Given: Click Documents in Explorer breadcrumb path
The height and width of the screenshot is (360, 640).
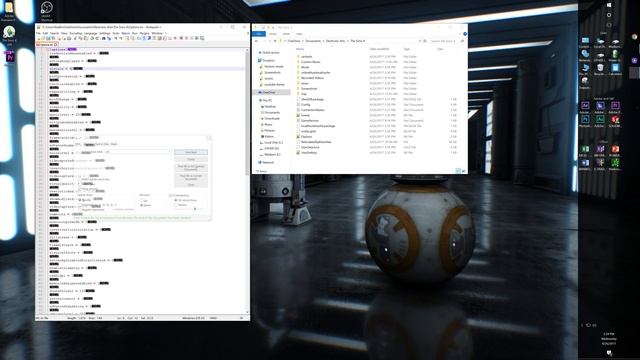Looking at the screenshot, I should pyautogui.click(x=313, y=41).
